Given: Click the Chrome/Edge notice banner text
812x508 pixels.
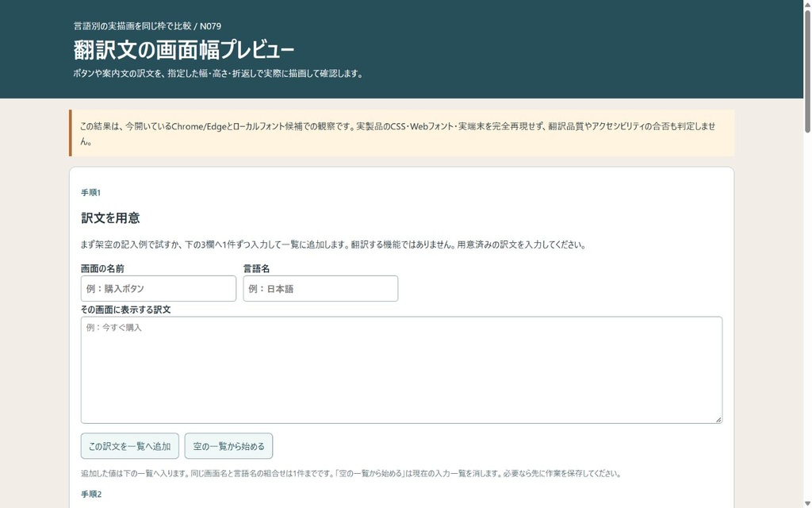Looking at the screenshot, I should (x=398, y=133).
